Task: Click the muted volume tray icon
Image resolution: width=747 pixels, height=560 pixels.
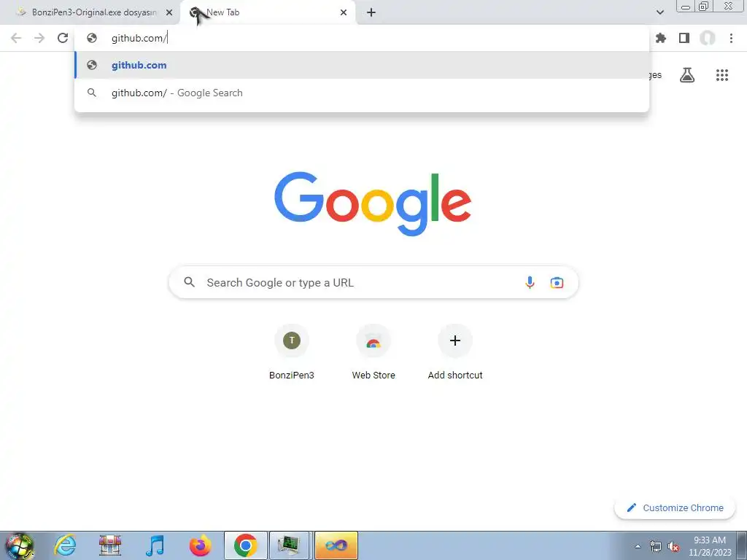Action: (x=673, y=546)
